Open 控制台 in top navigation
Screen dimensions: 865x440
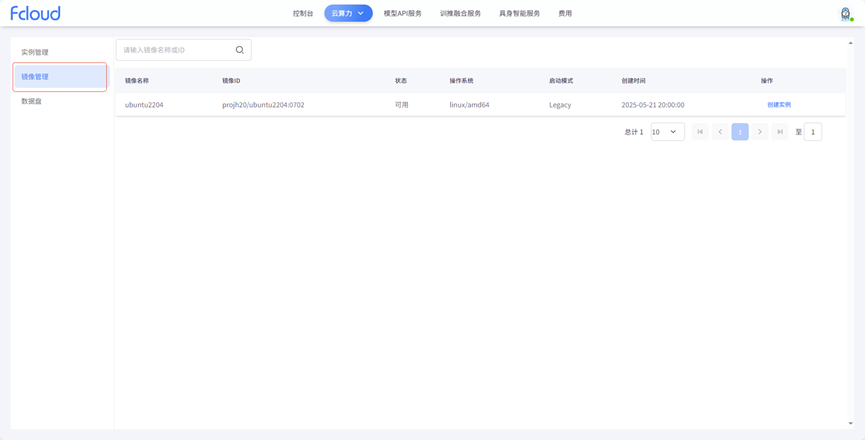[303, 14]
